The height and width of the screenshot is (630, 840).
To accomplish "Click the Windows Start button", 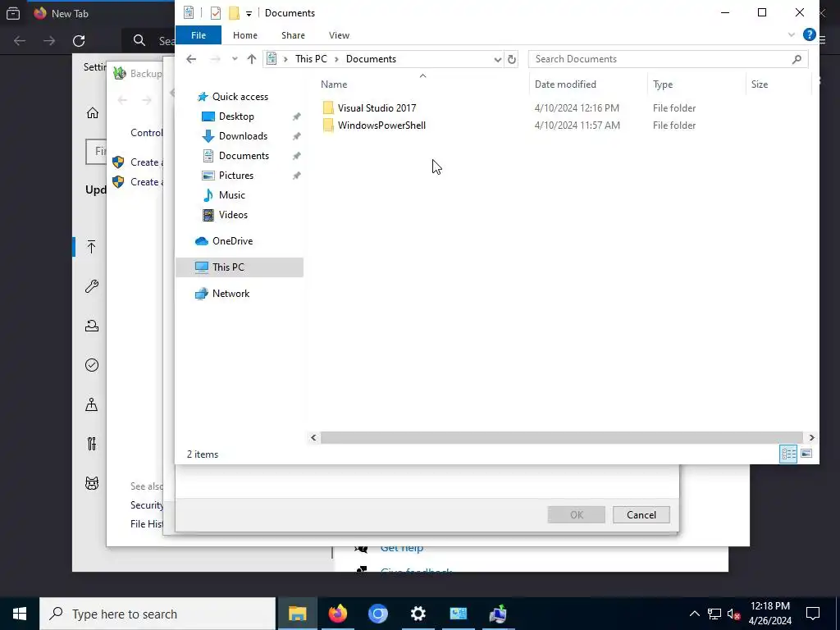I will [20, 614].
